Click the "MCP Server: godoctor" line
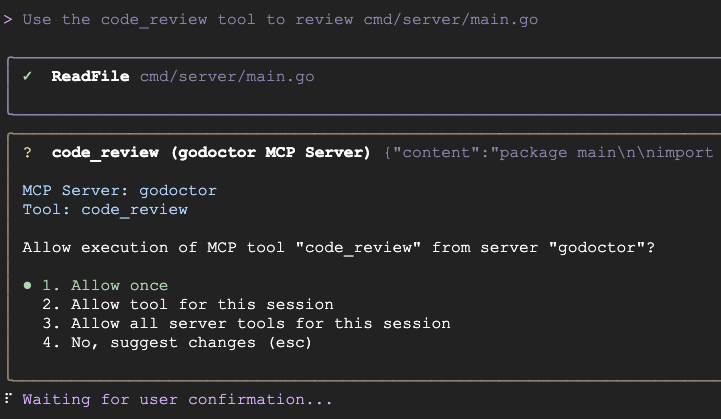 [x=119, y=190]
